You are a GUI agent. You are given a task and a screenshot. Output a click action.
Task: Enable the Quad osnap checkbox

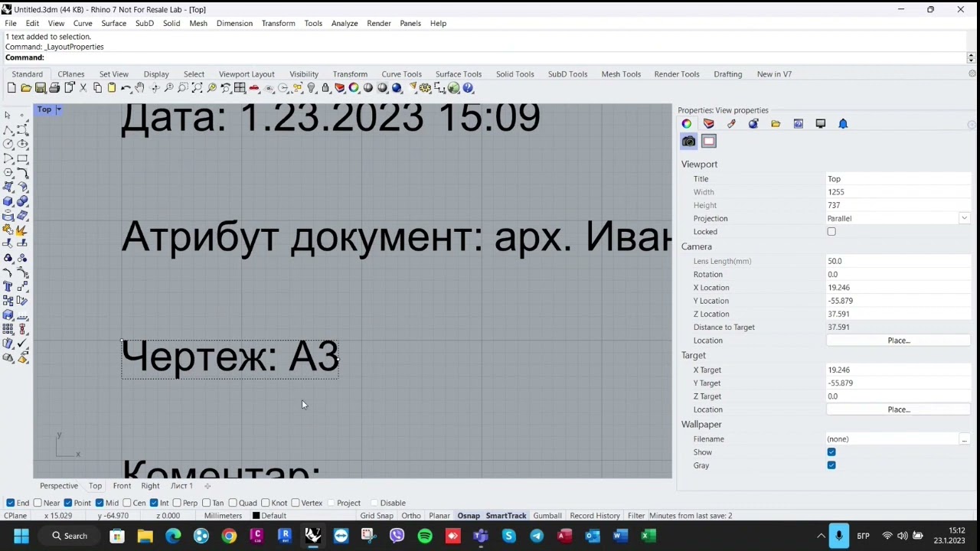coord(232,503)
